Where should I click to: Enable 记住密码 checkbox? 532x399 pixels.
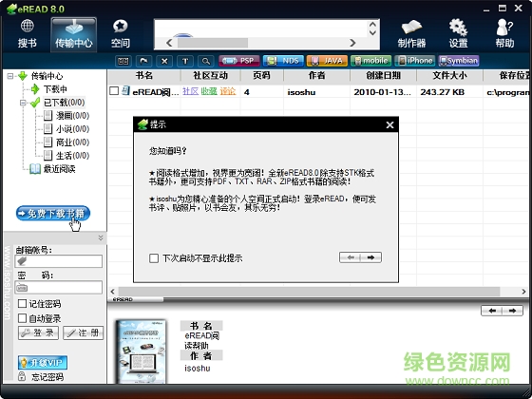(22, 303)
